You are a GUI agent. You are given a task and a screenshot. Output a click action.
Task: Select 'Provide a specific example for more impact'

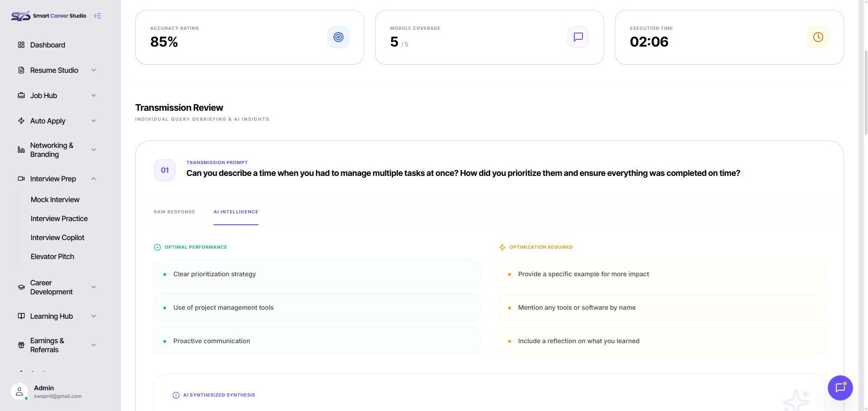(x=662, y=274)
